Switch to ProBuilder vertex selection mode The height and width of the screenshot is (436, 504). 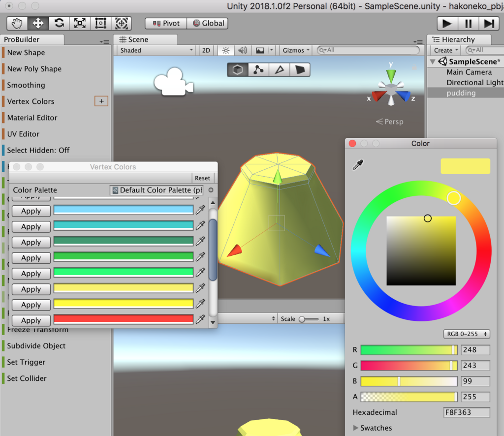point(258,70)
